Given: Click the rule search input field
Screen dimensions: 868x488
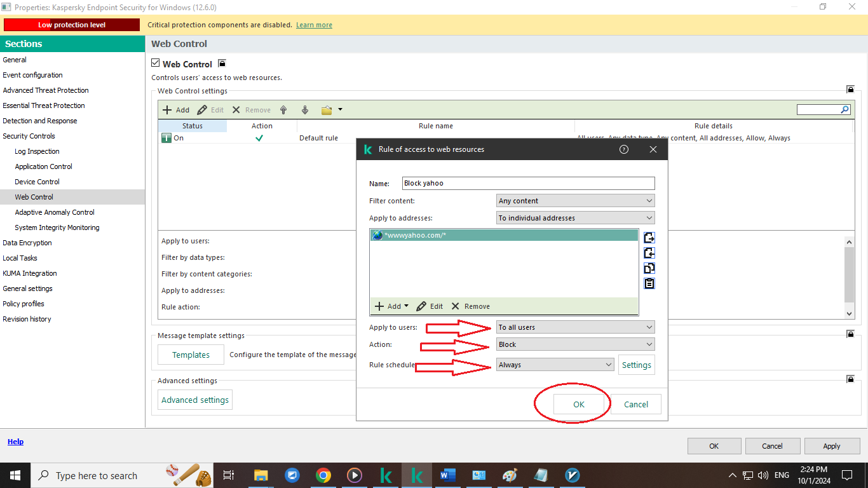Looking at the screenshot, I should [818, 110].
